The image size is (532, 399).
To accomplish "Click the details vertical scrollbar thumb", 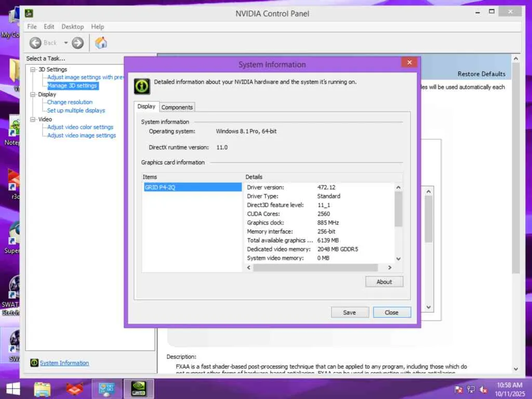I will pyautogui.click(x=398, y=209).
